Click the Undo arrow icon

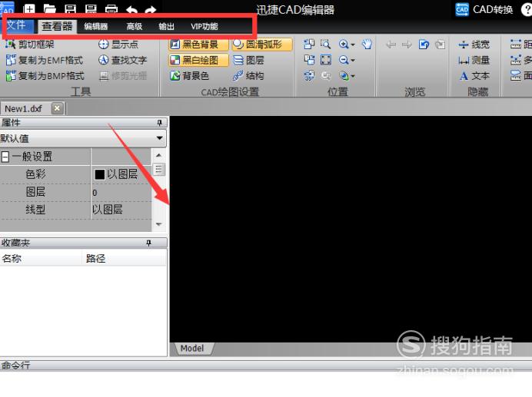(132, 10)
